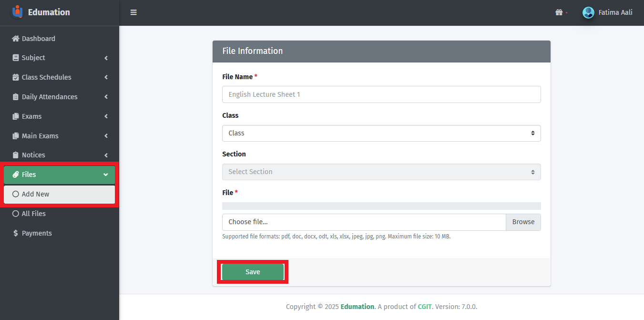This screenshot has height=320, width=644.
Task: Click the Browse file button
Action: click(523, 222)
